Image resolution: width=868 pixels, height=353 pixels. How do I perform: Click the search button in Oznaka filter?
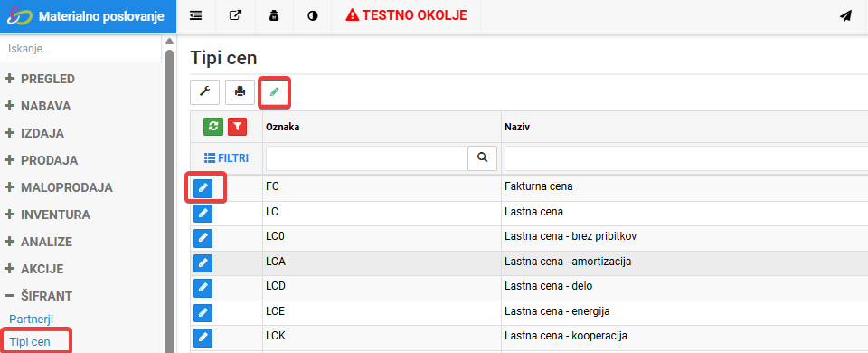[482, 157]
